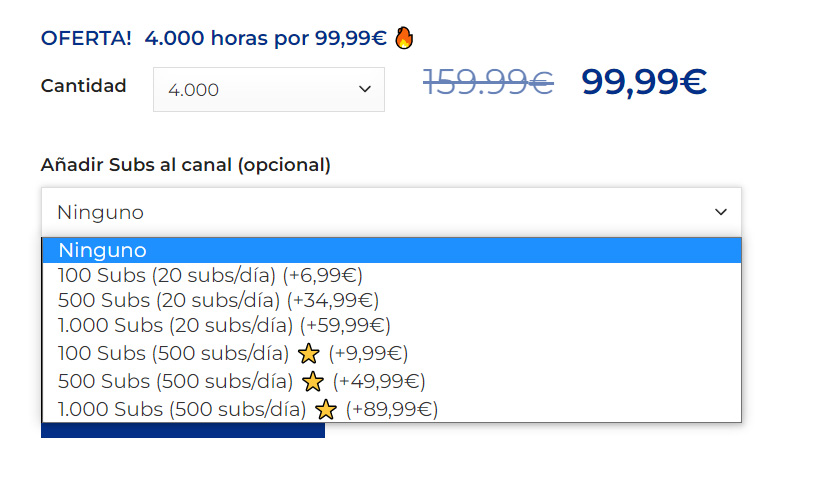This screenshot has width=834, height=489.
Task: Choose 100 Subs (20 subs/día) +6,99€
Action: (x=391, y=275)
